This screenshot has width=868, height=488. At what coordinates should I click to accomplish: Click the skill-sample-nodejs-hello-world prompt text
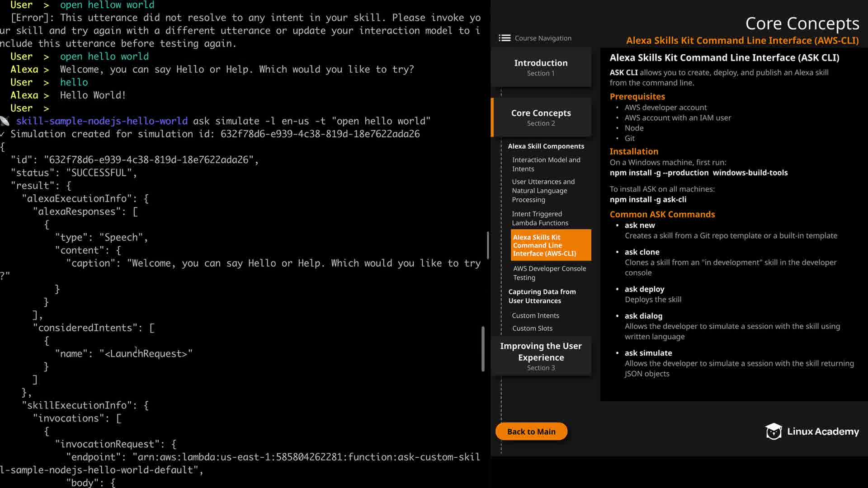102,121
